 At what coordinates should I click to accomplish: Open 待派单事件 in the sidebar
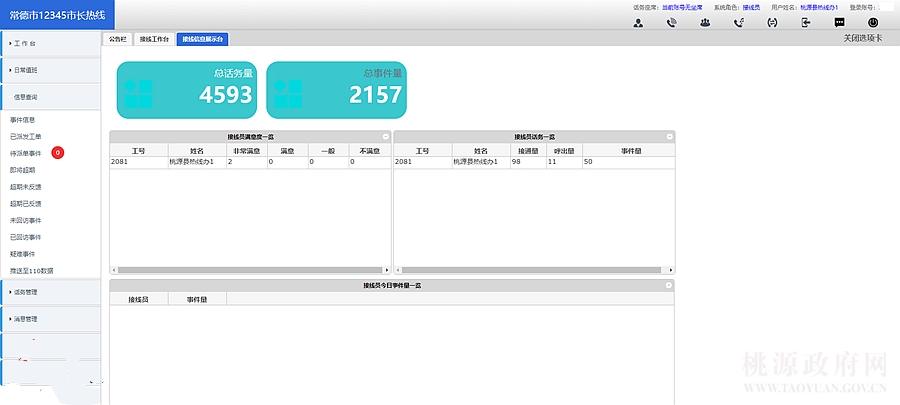(x=26, y=153)
